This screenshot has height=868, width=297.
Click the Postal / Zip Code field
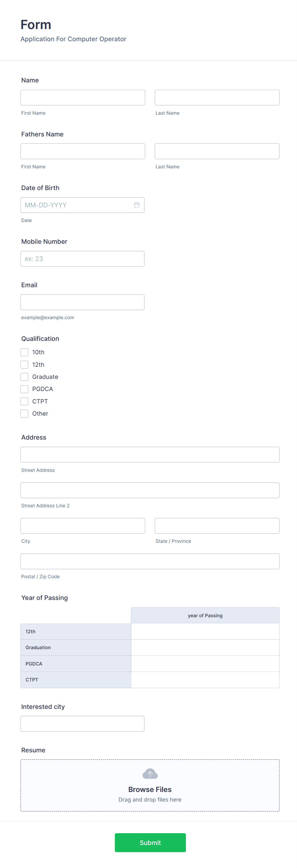[150, 561]
